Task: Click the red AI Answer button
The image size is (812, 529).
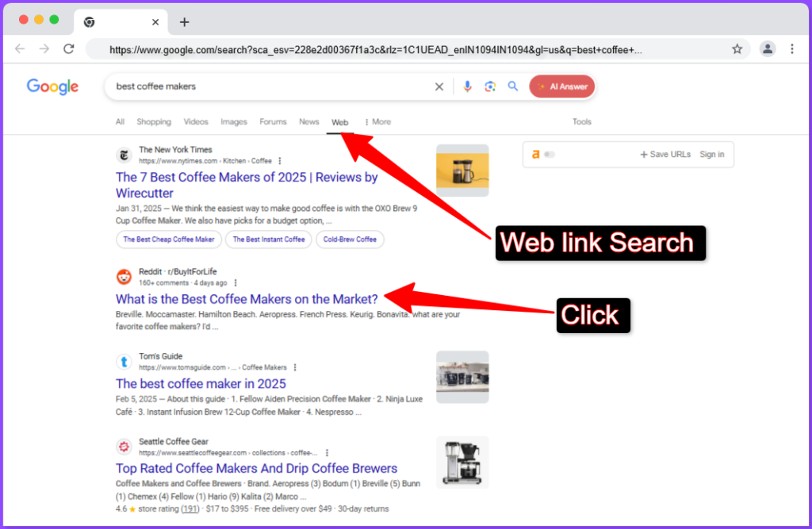Action: coord(562,86)
